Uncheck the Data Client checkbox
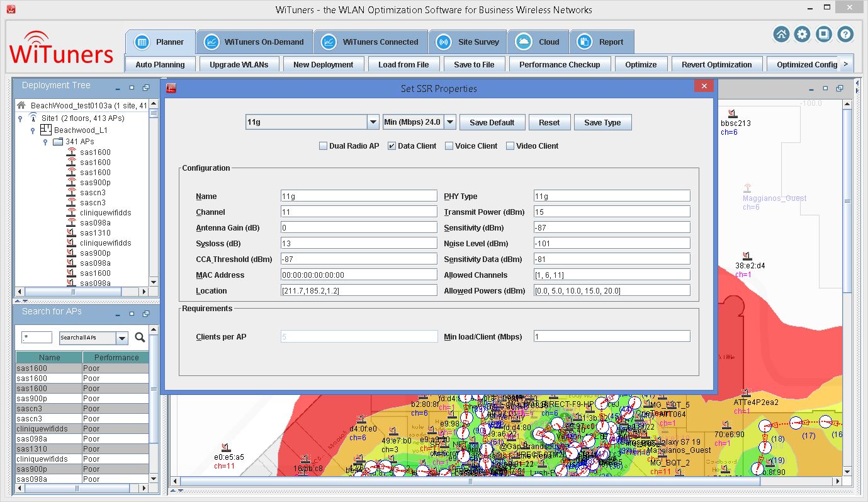Image resolution: width=868 pixels, height=502 pixels. (392, 145)
